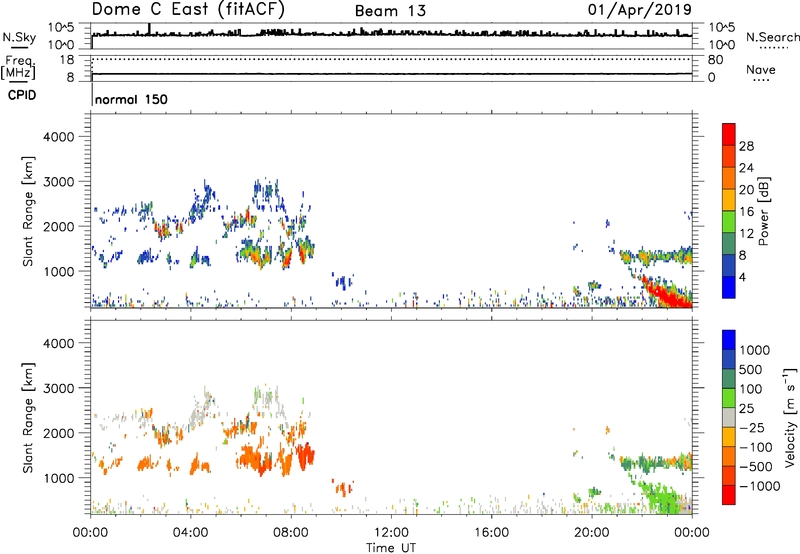Click the '12:00' time axis label

[391, 533]
